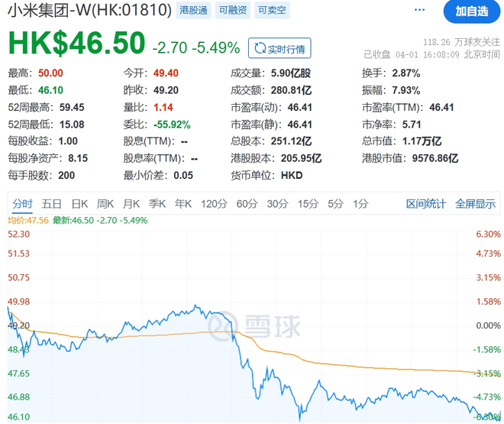Select the 1分 interval tab
Screen dimensions: 504x424
(x=360, y=204)
